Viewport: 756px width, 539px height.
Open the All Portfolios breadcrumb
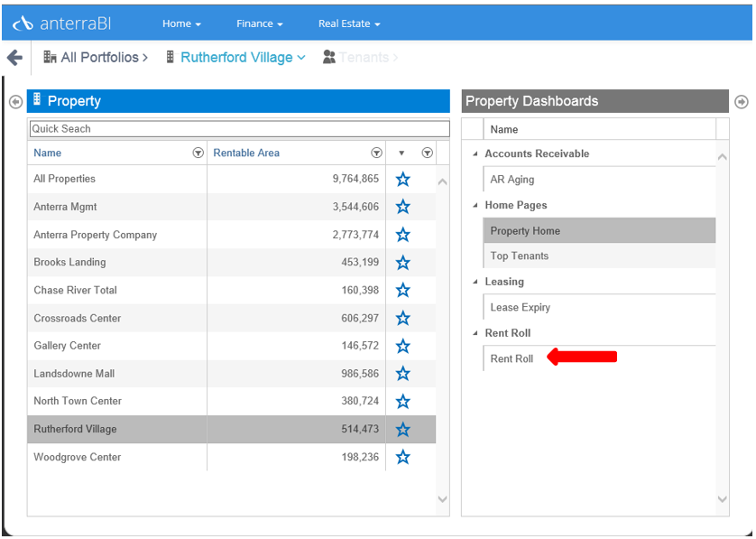pos(96,57)
